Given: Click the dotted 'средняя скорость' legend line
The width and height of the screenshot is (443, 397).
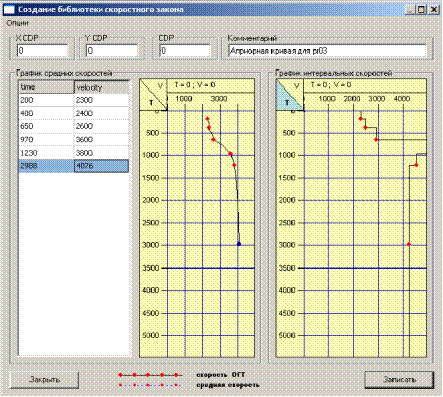Looking at the screenshot, I should coord(150,385).
